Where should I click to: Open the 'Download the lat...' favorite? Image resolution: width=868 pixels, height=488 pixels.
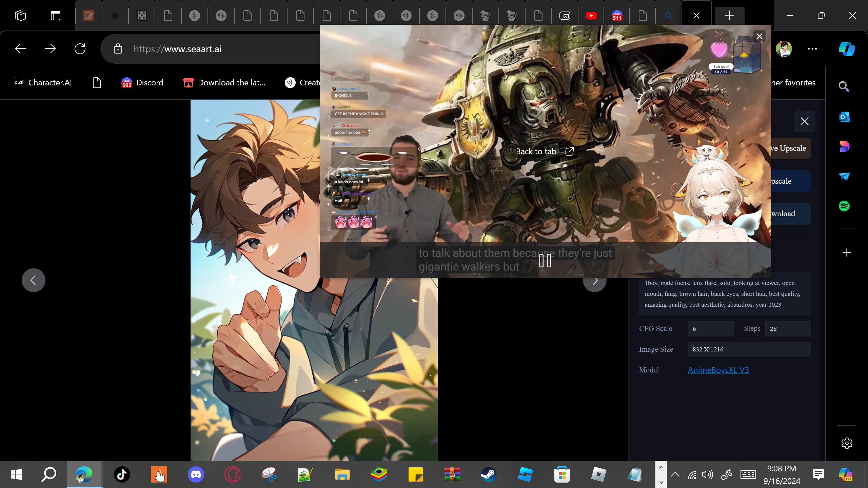point(224,83)
